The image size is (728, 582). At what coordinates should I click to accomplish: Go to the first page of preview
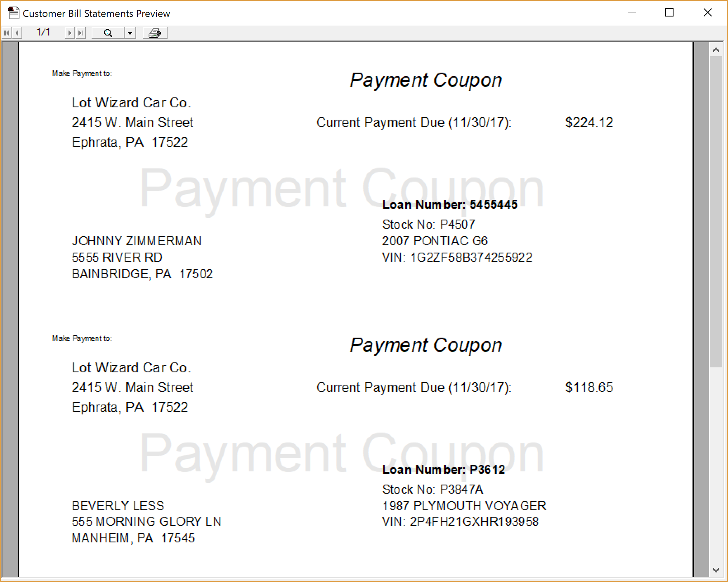click(x=7, y=33)
